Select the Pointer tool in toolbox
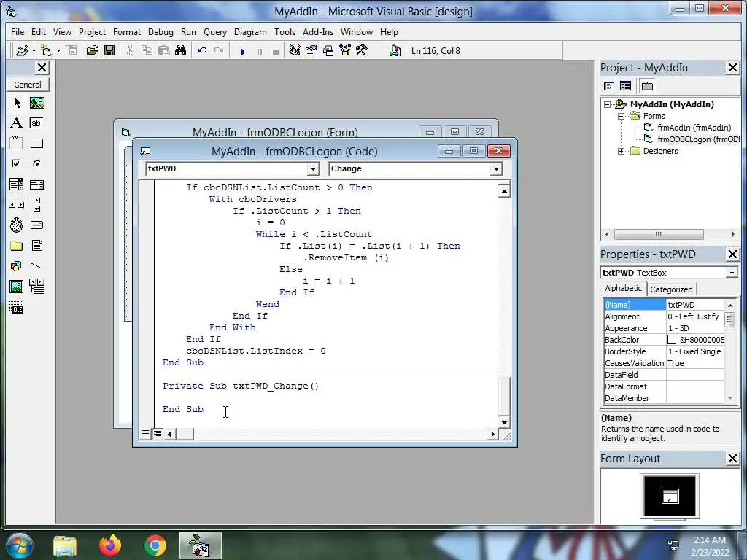The width and height of the screenshot is (747, 560). [x=17, y=103]
